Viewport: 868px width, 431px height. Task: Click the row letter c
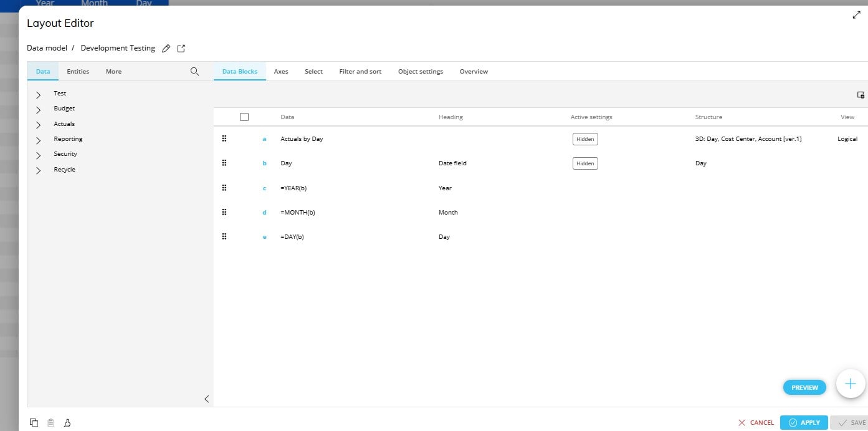tap(264, 188)
